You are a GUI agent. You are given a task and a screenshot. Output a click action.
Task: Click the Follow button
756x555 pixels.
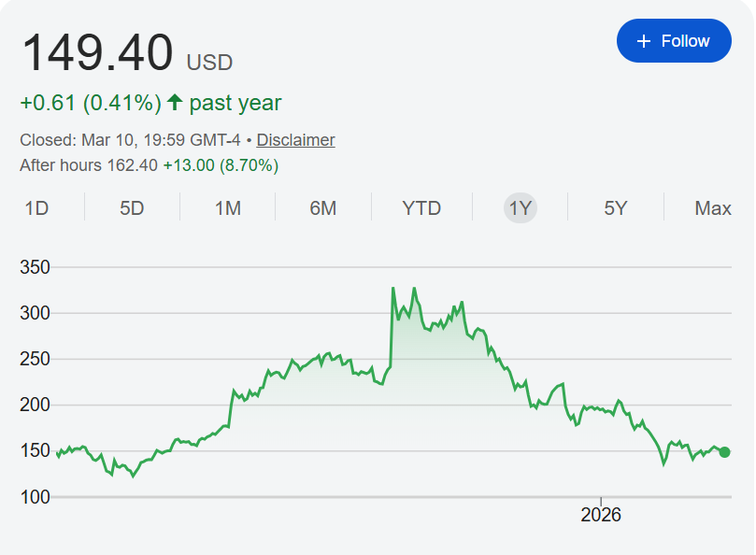pos(674,41)
